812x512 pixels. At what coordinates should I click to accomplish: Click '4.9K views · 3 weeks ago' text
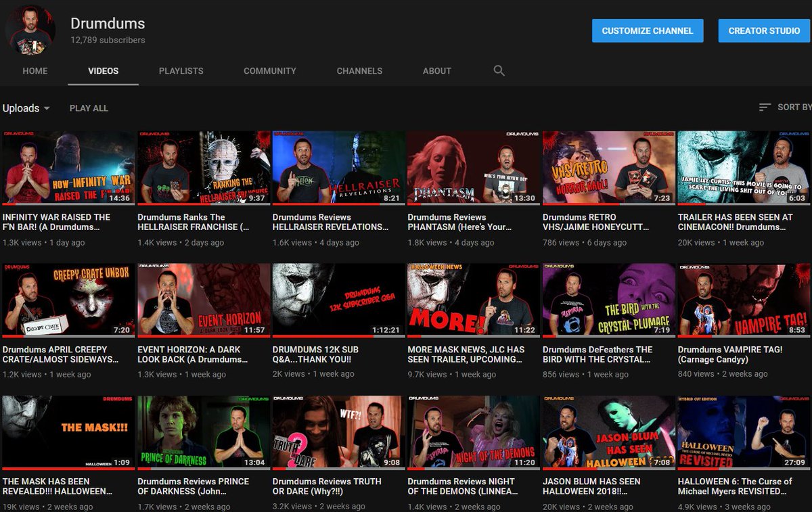724,507
